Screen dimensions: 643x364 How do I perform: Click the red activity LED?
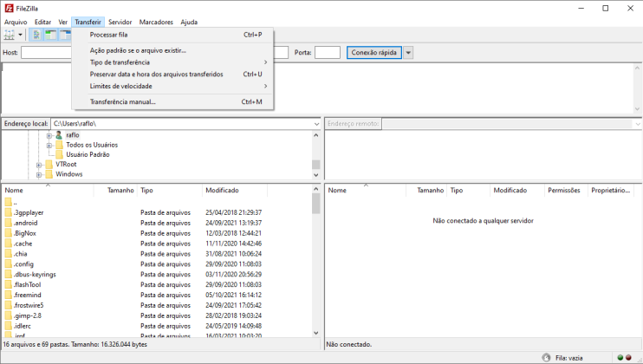point(628,357)
